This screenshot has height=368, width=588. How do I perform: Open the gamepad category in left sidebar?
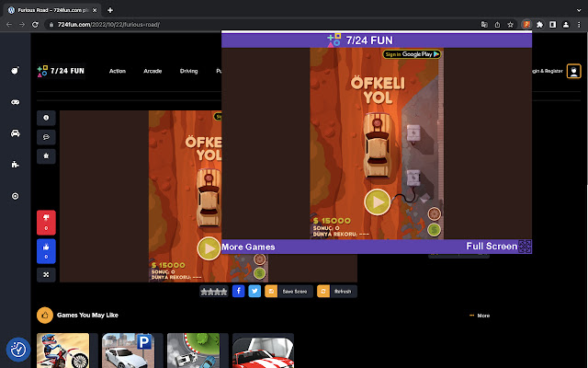point(15,102)
